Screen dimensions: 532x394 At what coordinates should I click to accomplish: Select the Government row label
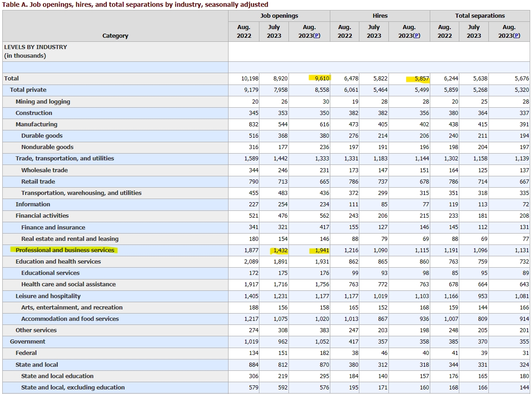(x=28, y=341)
